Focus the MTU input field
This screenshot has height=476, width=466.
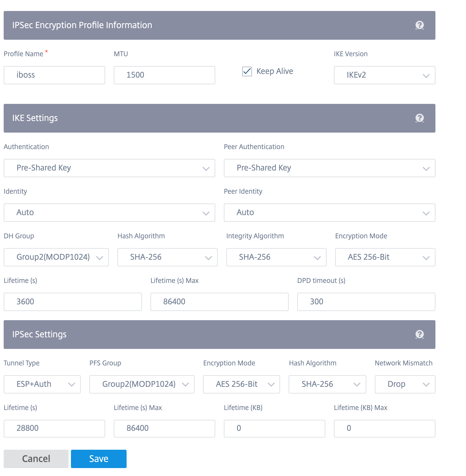(x=164, y=75)
